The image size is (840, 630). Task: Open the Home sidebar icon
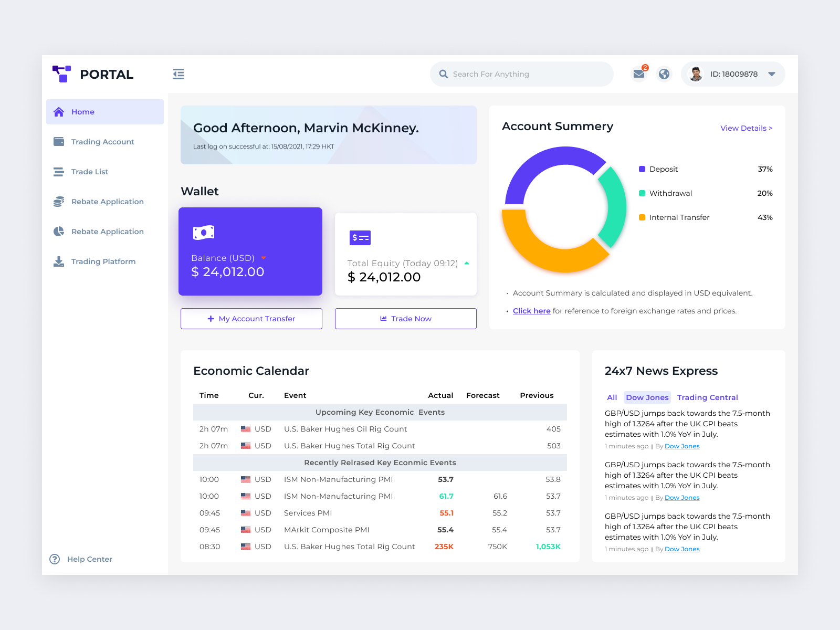[x=59, y=111]
